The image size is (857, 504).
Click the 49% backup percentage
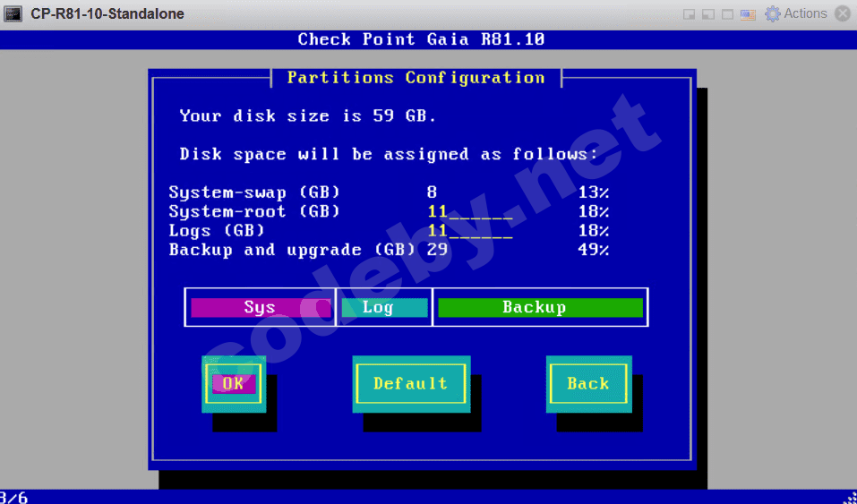(x=594, y=250)
